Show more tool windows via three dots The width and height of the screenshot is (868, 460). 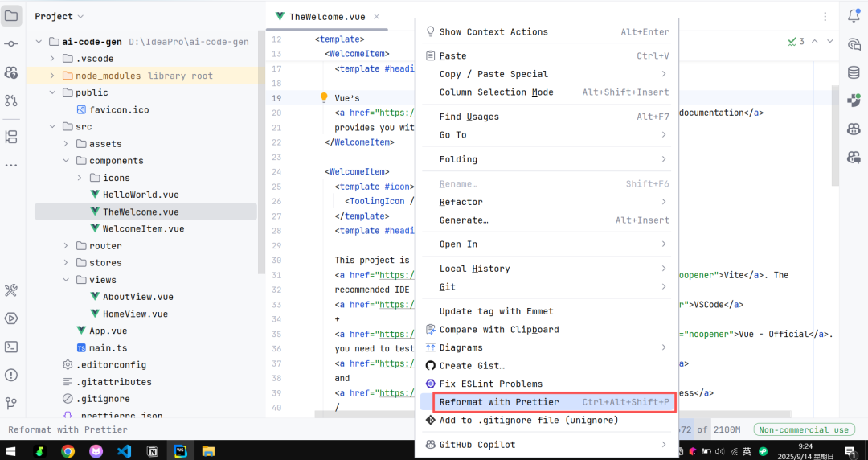tap(11, 165)
